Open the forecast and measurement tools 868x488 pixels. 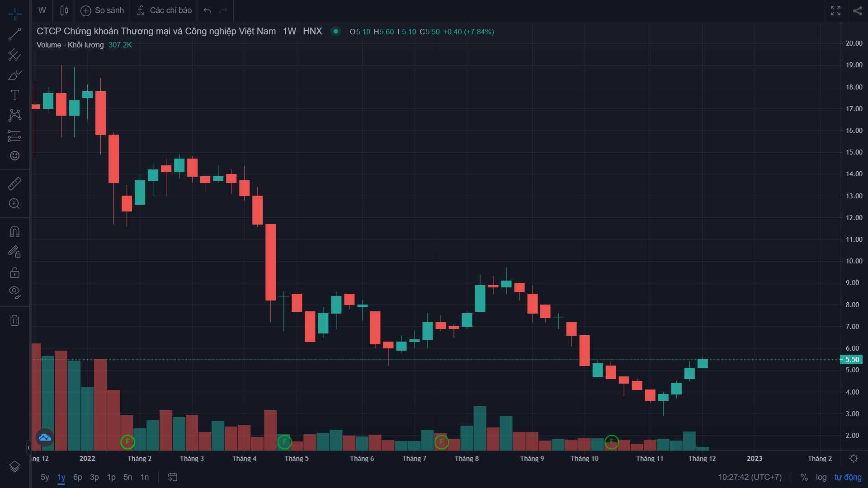(x=14, y=136)
